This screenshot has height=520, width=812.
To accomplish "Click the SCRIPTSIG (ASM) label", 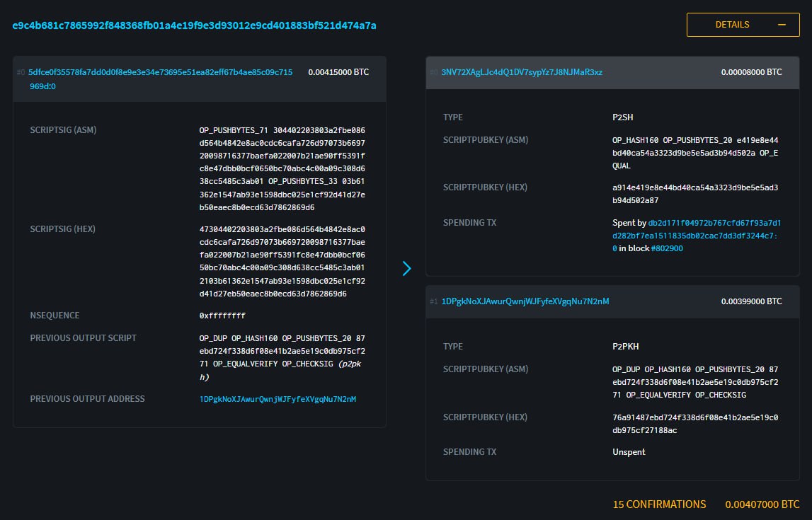I will tap(63, 130).
